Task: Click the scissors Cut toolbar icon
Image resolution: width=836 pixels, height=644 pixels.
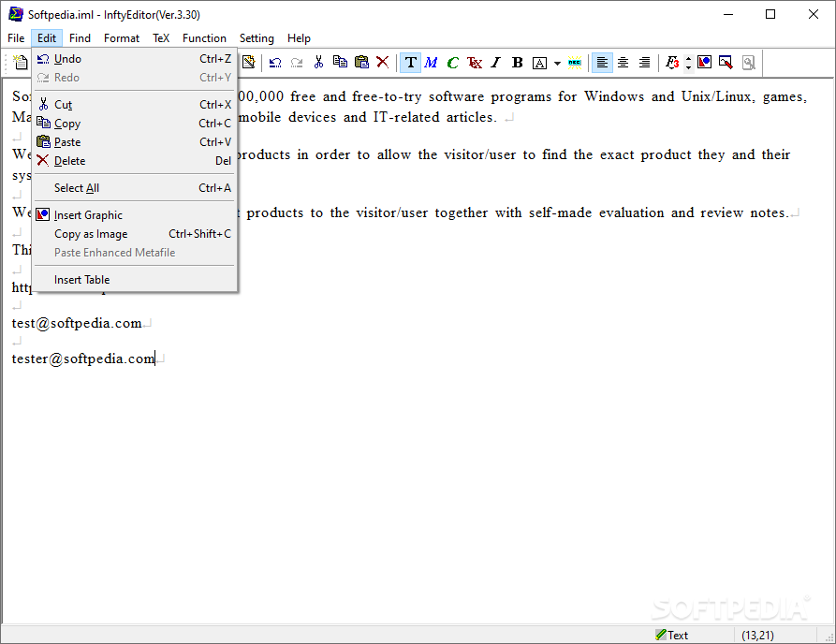Action: [x=318, y=63]
